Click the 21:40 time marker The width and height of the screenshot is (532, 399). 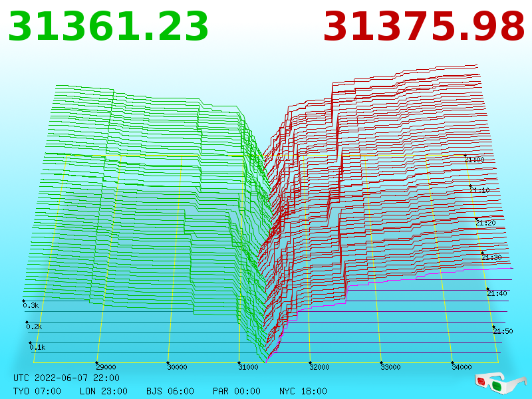click(x=497, y=293)
